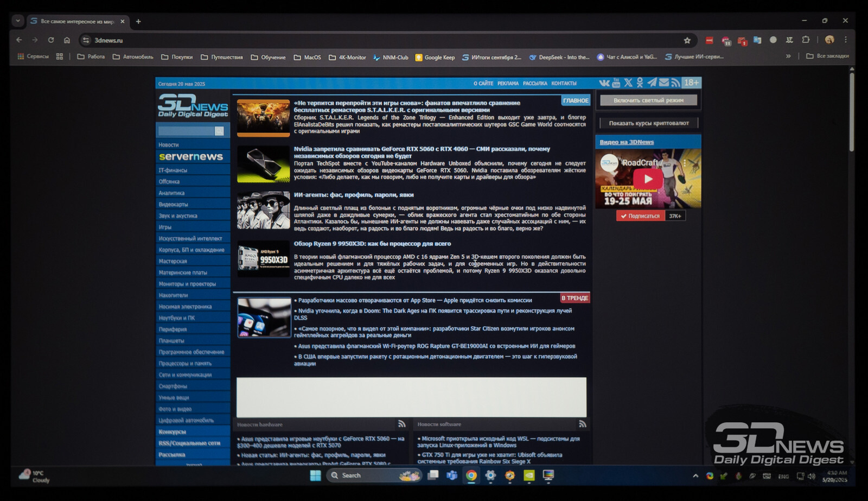
Task: Open the volume icon in system tray
Action: tap(811, 476)
